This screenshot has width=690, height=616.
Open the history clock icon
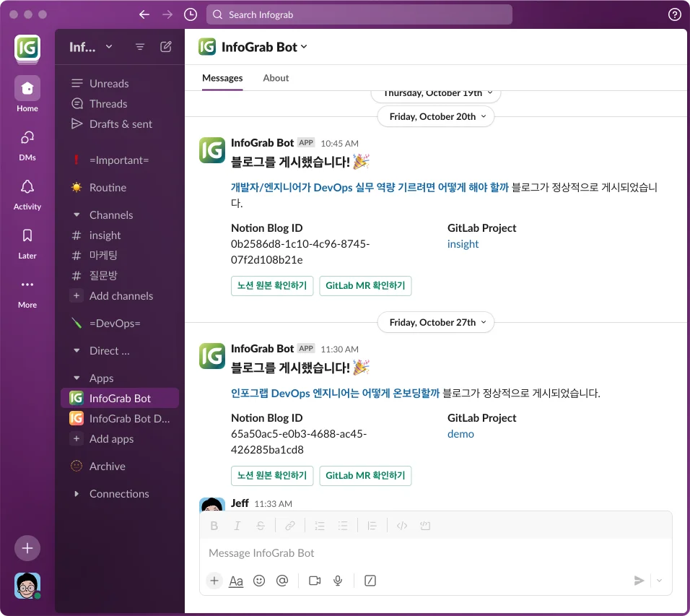pos(189,14)
